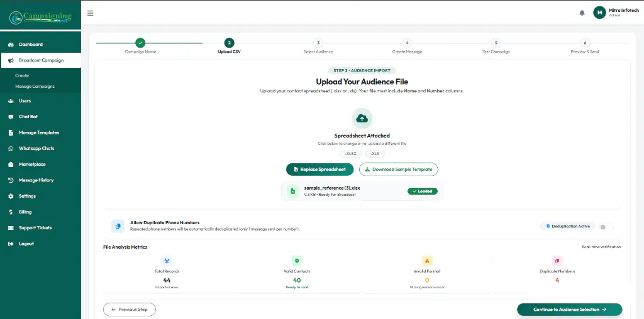
Task: Click the Valid Contacts value 40
Action: (x=297, y=281)
